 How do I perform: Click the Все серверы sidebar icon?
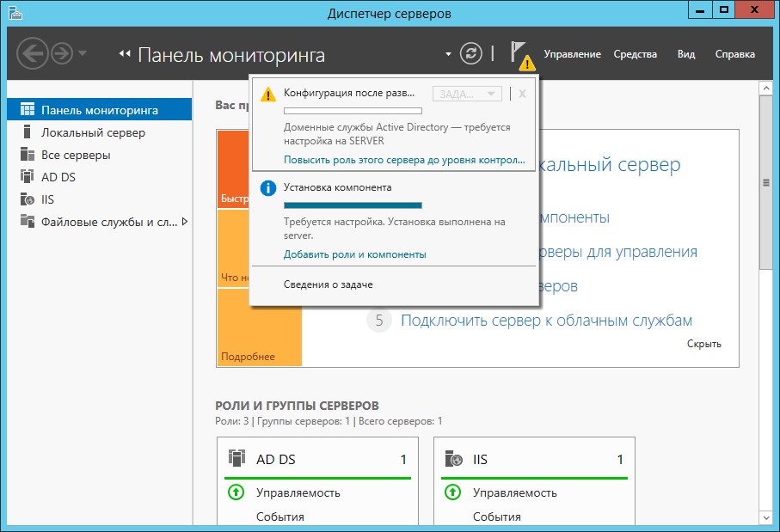click(28, 154)
